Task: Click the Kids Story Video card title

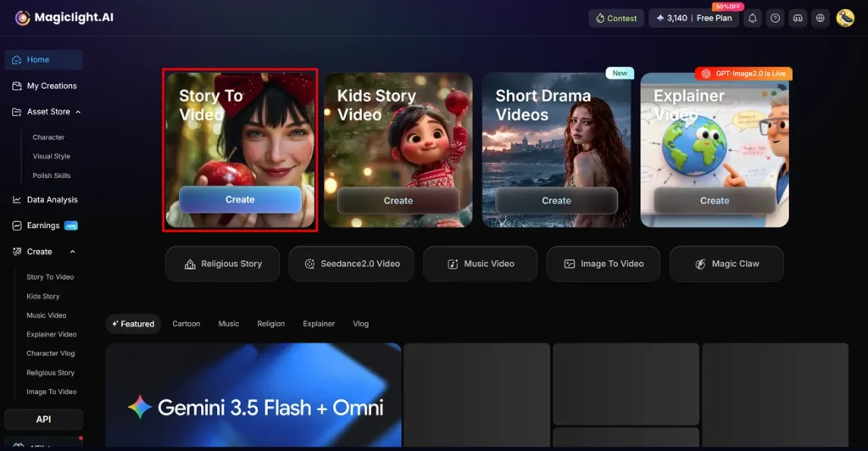Action: coord(376,105)
